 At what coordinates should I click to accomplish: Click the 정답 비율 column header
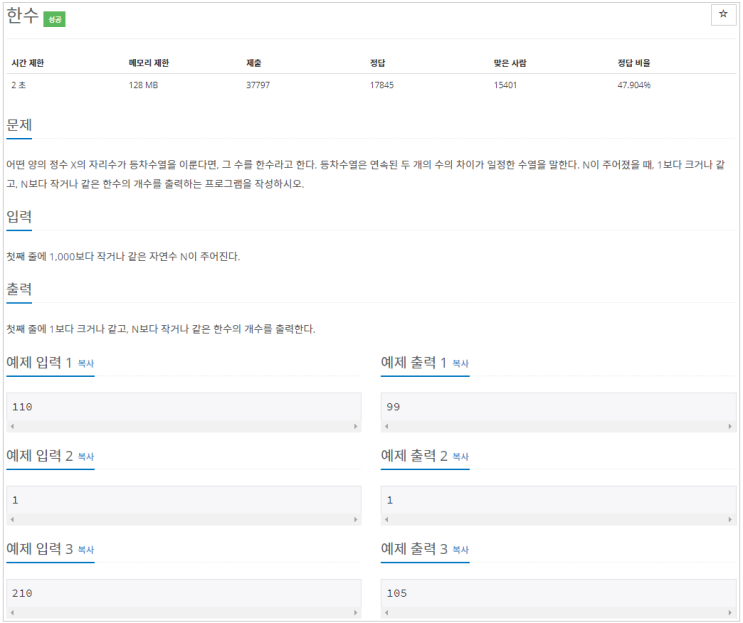[x=634, y=63]
